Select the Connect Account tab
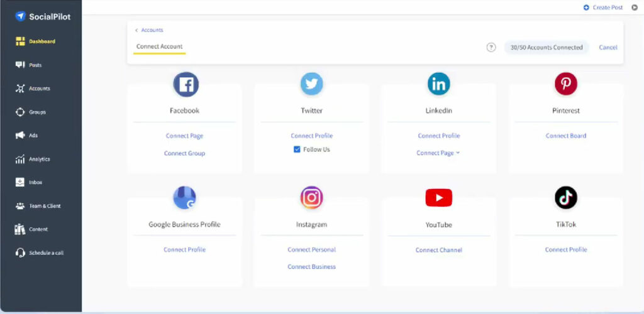 coord(159,46)
